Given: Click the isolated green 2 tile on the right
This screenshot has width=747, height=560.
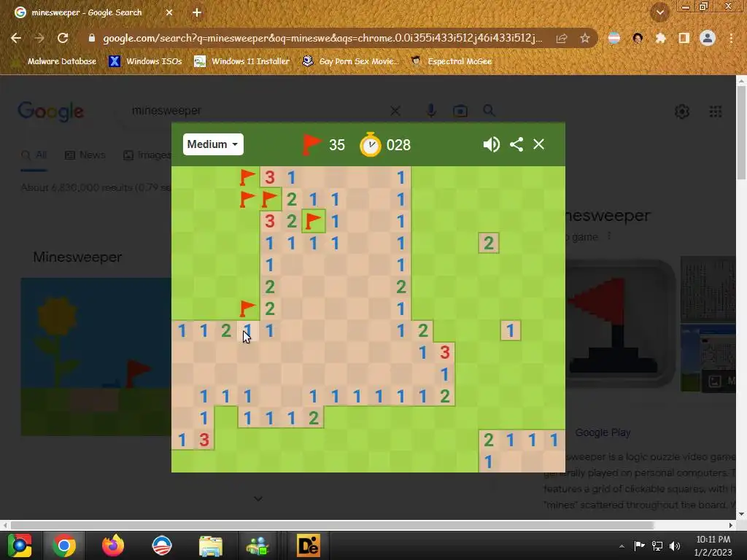Looking at the screenshot, I should pyautogui.click(x=489, y=243).
